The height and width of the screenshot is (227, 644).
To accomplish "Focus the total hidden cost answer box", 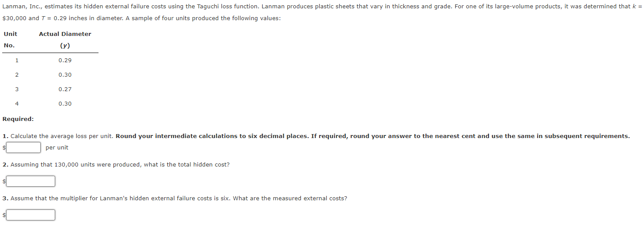I will (x=31, y=181).
